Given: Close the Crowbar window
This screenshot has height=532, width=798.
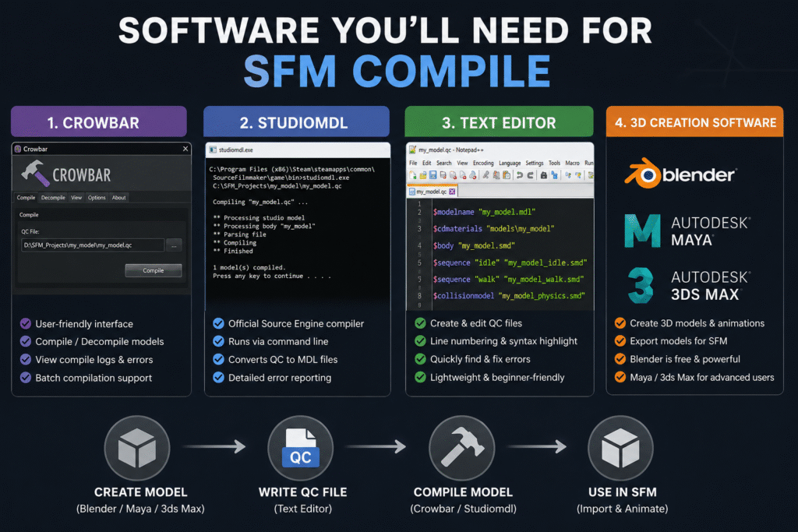Looking at the screenshot, I should click(185, 149).
